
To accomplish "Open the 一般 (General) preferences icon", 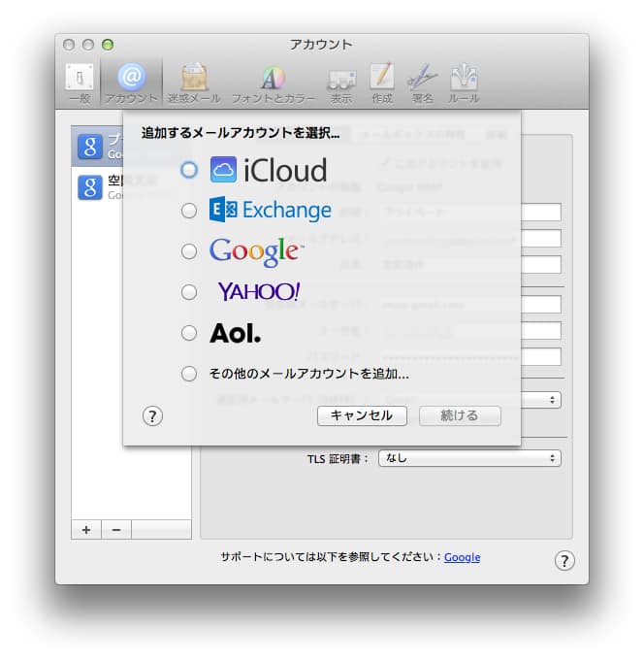I will (80, 83).
